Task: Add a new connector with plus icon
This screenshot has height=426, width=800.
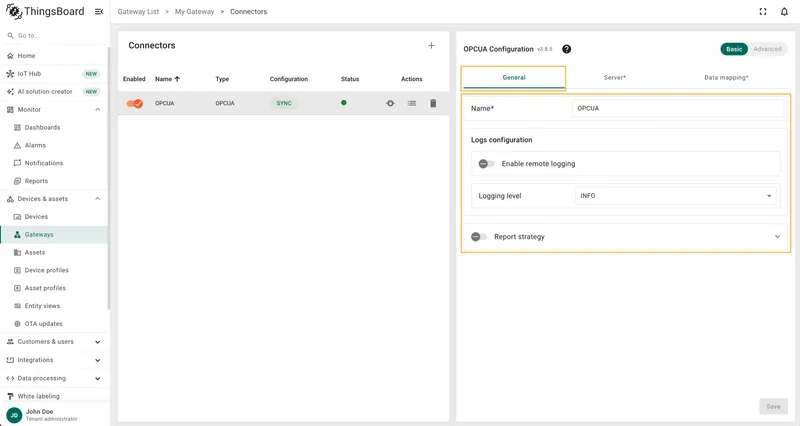Action: [x=431, y=45]
